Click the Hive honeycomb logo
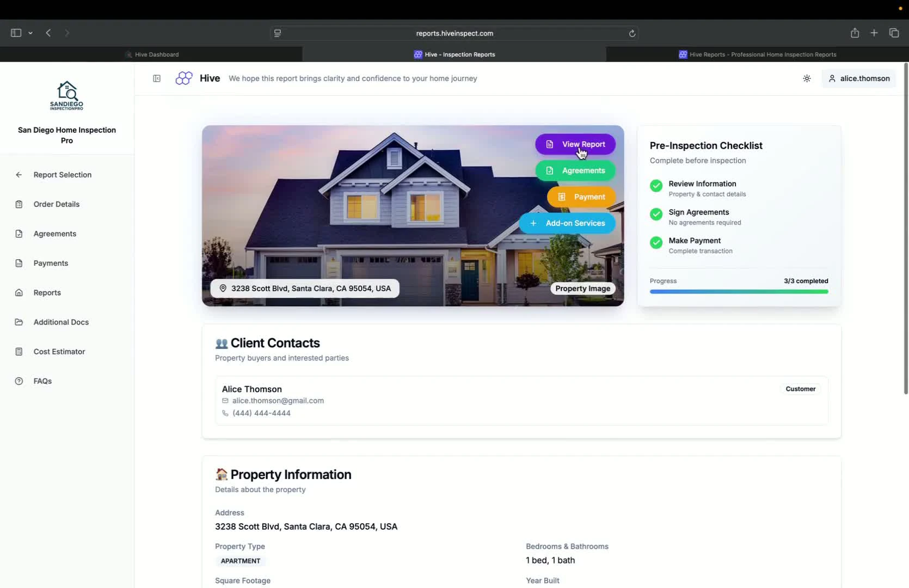Viewport: 909px width, 588px height. [x=183, y=78]
